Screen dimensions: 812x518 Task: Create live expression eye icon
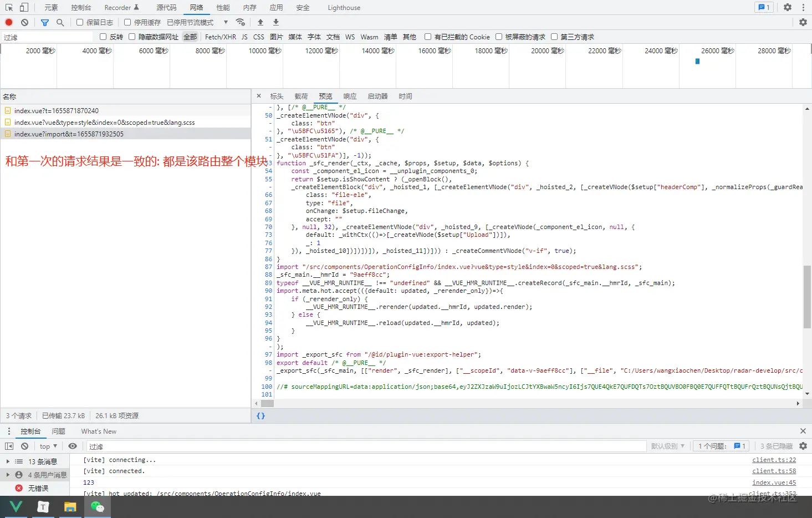click(x=73, y=446)
